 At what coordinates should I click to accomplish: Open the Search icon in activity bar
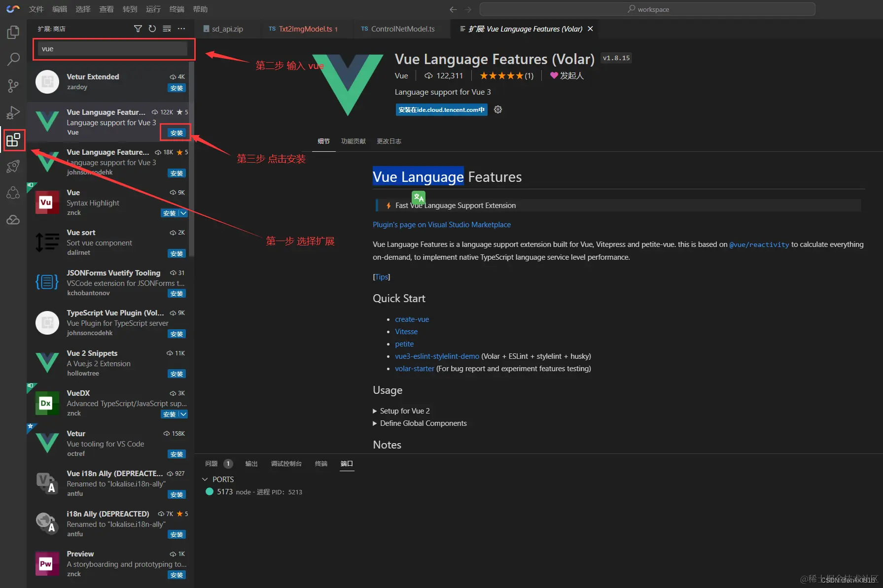tap(13, 59)
